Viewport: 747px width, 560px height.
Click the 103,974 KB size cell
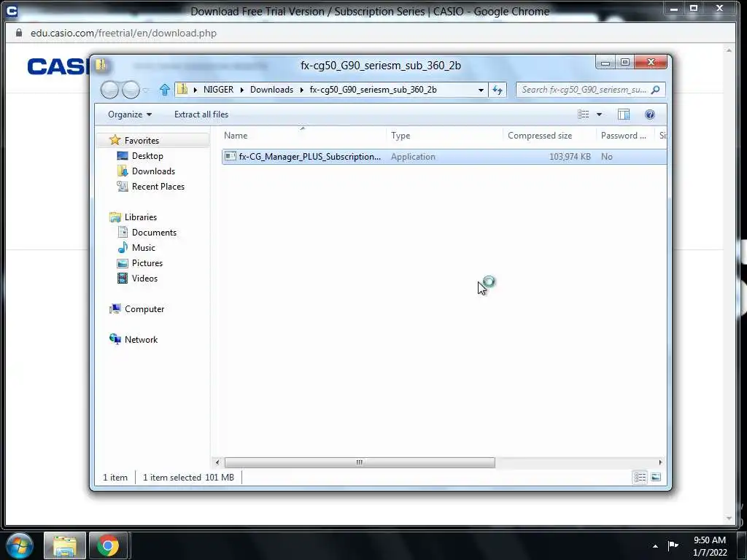coord(570,157)
